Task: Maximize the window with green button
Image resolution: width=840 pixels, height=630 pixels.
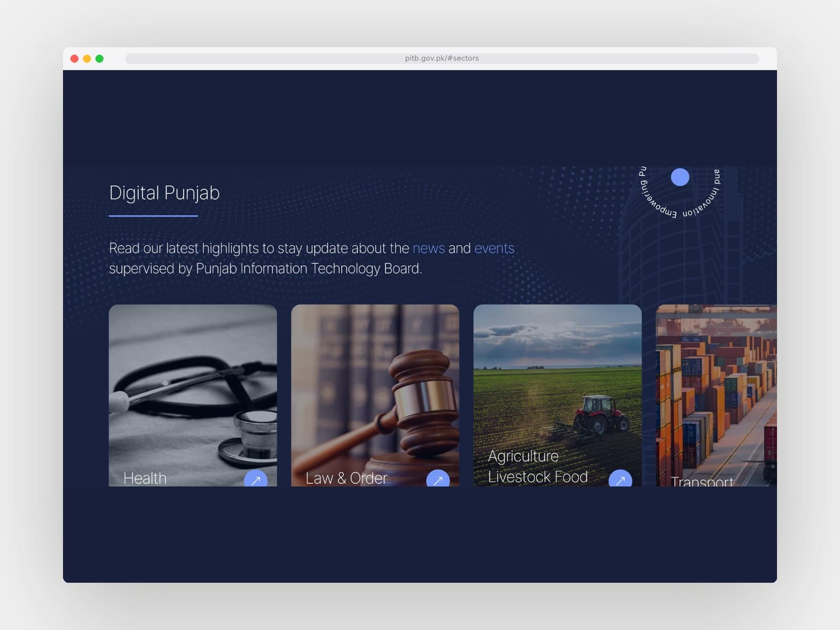Action: (99, 58)
